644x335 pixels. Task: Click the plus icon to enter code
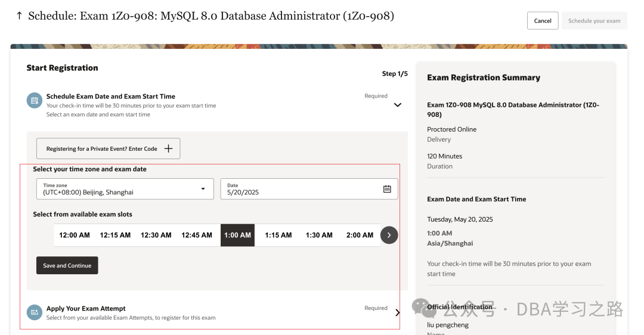[x=168, y=148]
